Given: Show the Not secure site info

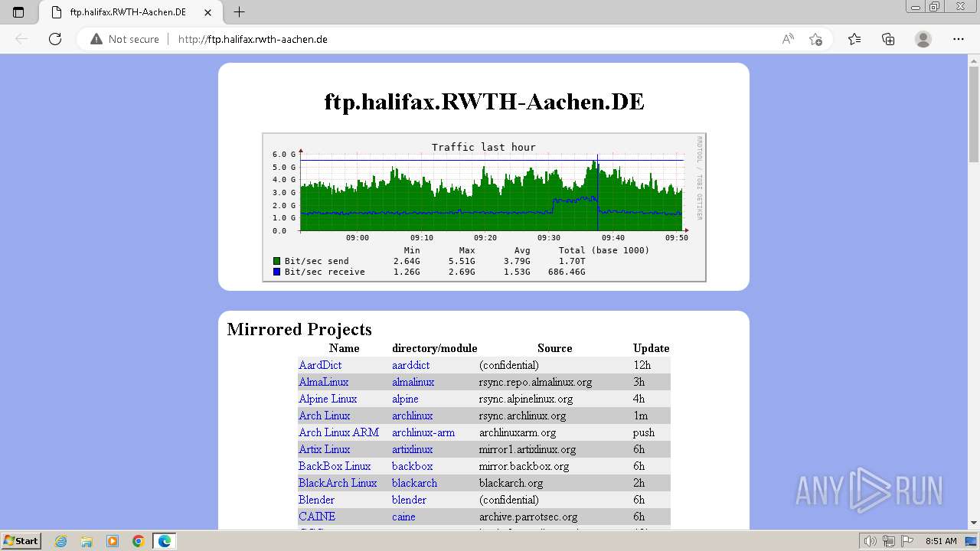Looking at the screenshot, I should tap(125, 39).
